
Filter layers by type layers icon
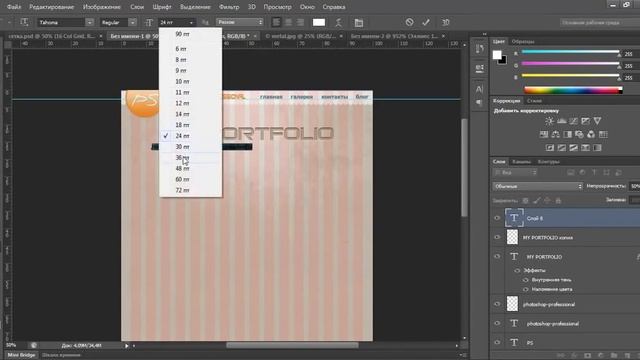pyautogui.click(x=594, y=173)
